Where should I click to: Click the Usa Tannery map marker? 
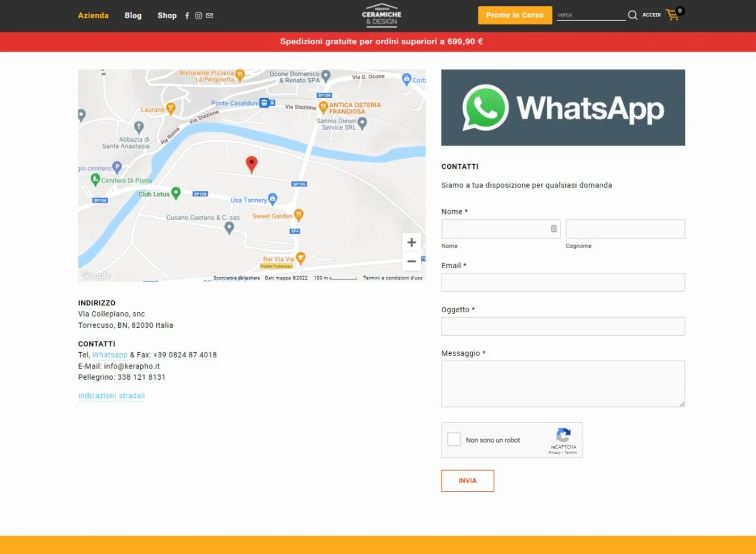point(273,200)
